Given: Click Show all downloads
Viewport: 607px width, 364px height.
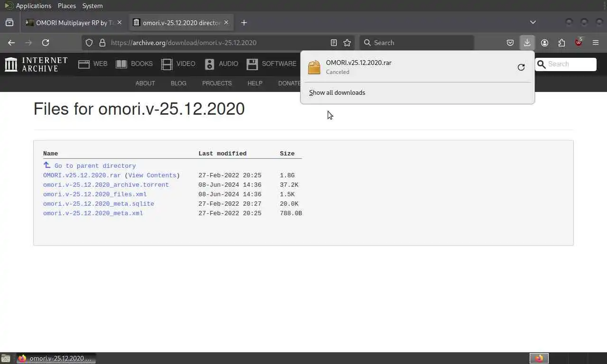Looking at the screenshot, I should tap(337, 92).
